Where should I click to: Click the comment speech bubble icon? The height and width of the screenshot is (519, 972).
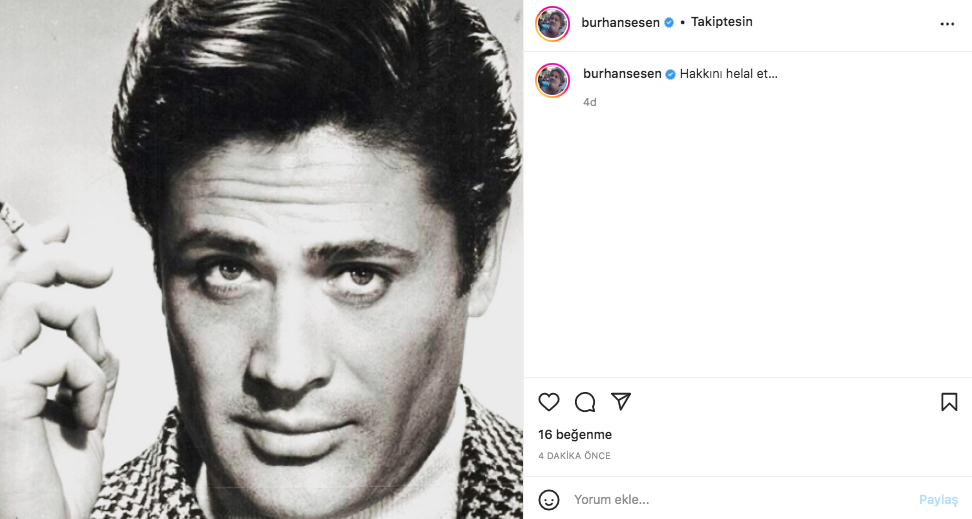click(585, 402)
